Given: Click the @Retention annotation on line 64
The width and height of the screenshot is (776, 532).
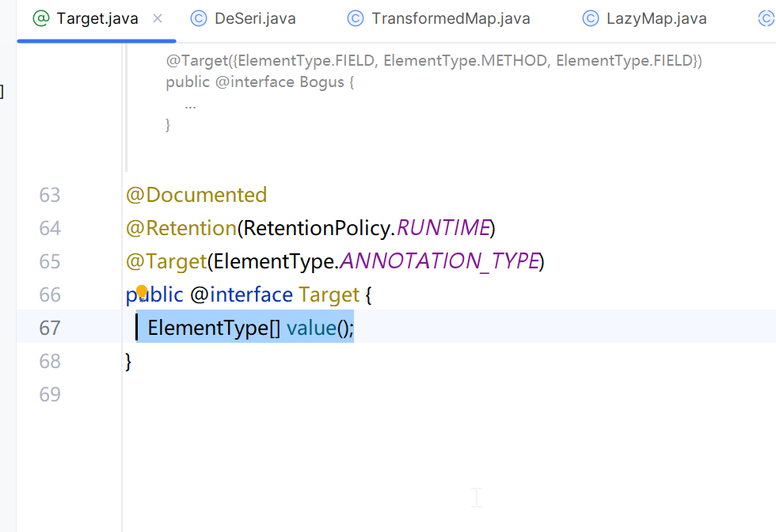Looking at the screenshot, I should tap(181, 228).
